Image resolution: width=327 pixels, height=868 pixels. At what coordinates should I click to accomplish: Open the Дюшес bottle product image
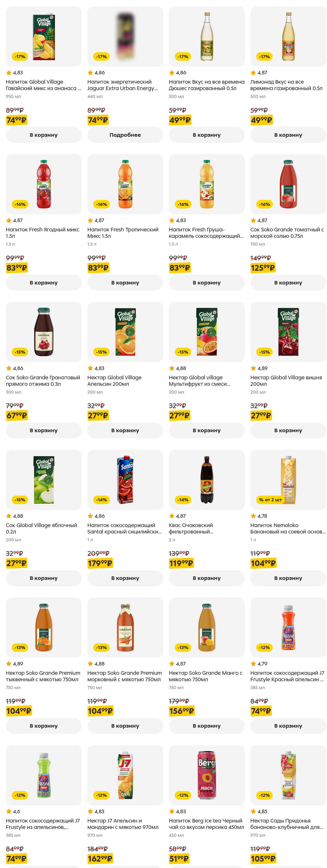click(x=207, y=36)
